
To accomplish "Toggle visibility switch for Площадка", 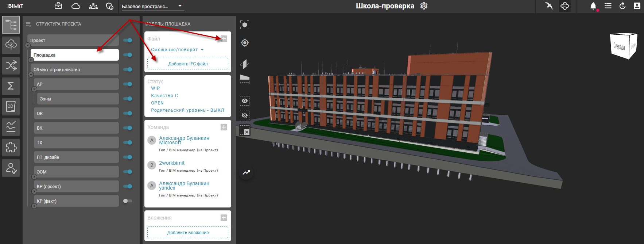I will pos(127,55).
